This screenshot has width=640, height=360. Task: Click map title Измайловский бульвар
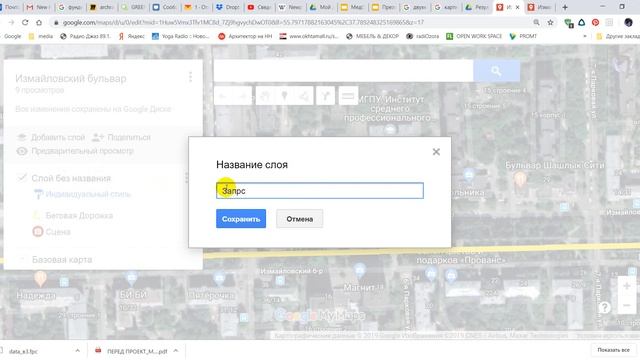coord(71,78)
